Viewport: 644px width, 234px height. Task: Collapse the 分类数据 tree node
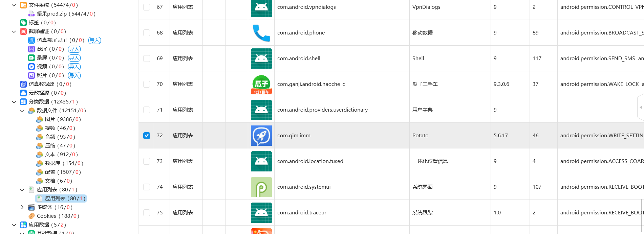tap(14, 102)
